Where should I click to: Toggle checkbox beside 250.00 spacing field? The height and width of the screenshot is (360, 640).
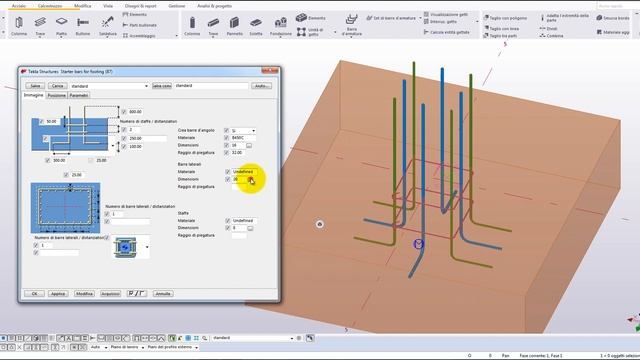[124, 138]
